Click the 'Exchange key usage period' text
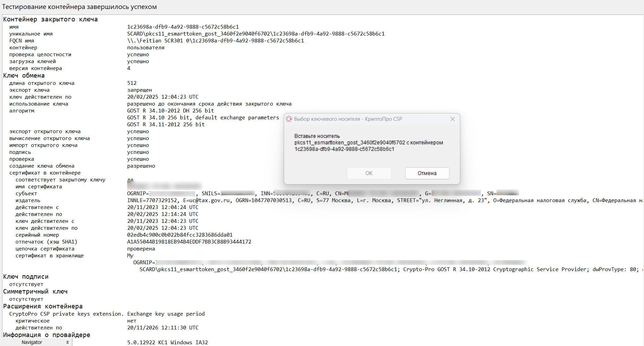 (x=166, y=314)
